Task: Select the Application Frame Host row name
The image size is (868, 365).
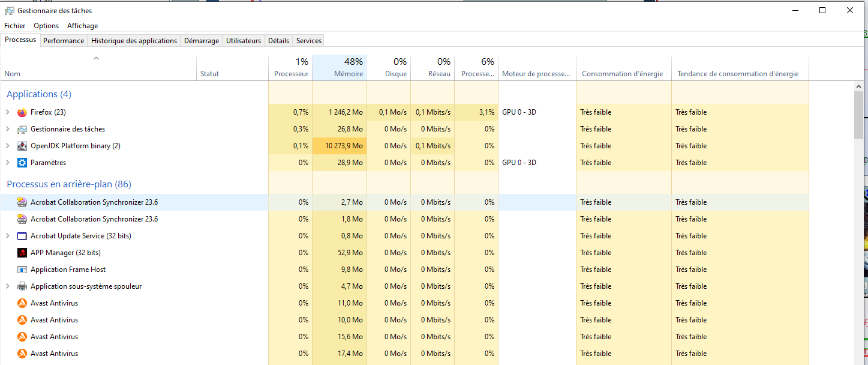Action: click(68, 270)
